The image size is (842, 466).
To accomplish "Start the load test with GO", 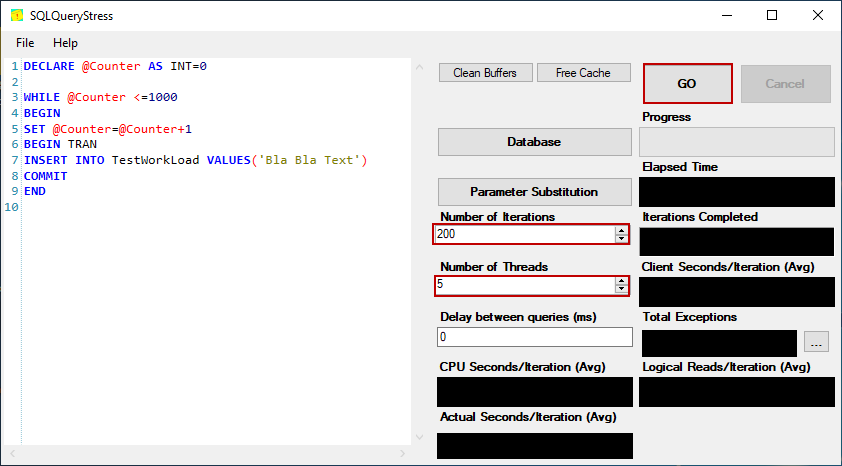I will (x=687, y=84).
